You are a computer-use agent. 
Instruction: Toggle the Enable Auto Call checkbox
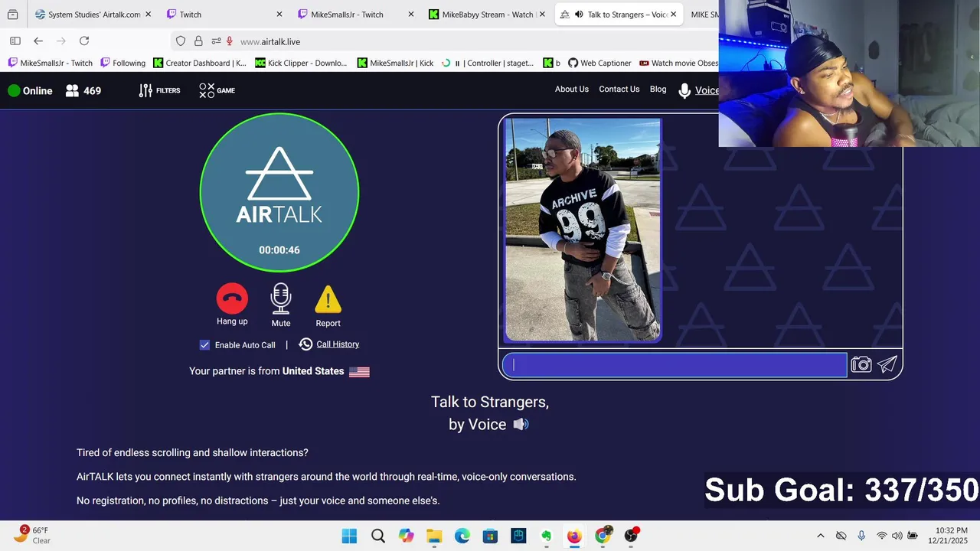pos(204,345)
